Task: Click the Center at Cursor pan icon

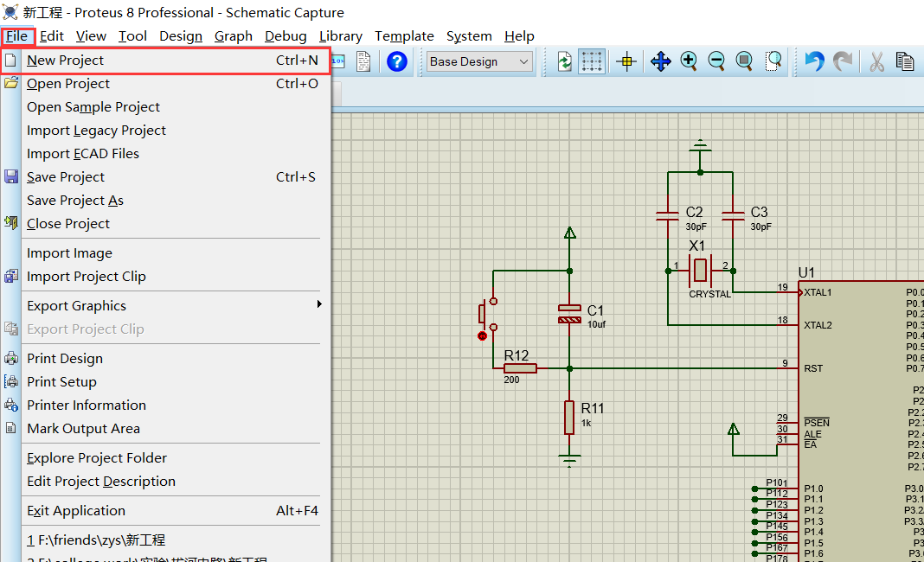Action: 661,61
